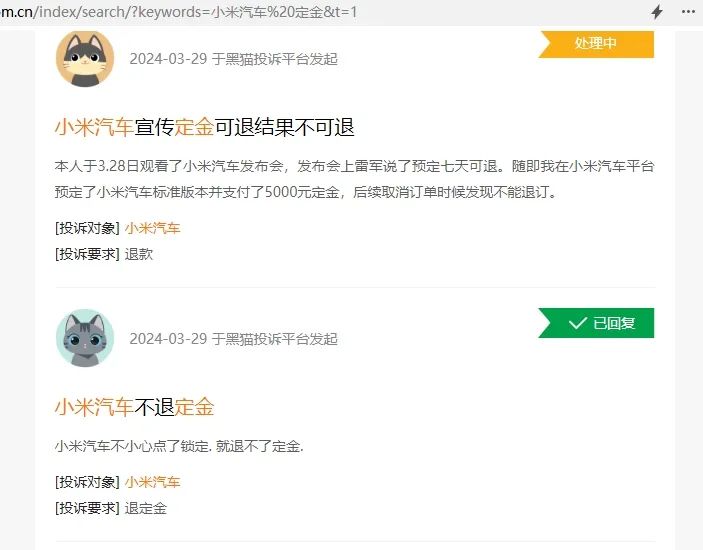Click the lightning bolt icon in address bar
The height and width of the screenshot is (550, 703).
657,12
